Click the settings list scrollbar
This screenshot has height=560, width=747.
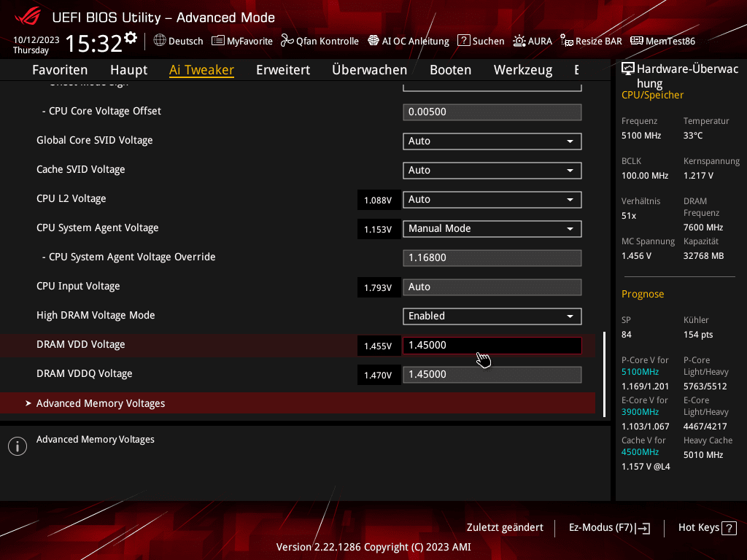tap(605, 374)
